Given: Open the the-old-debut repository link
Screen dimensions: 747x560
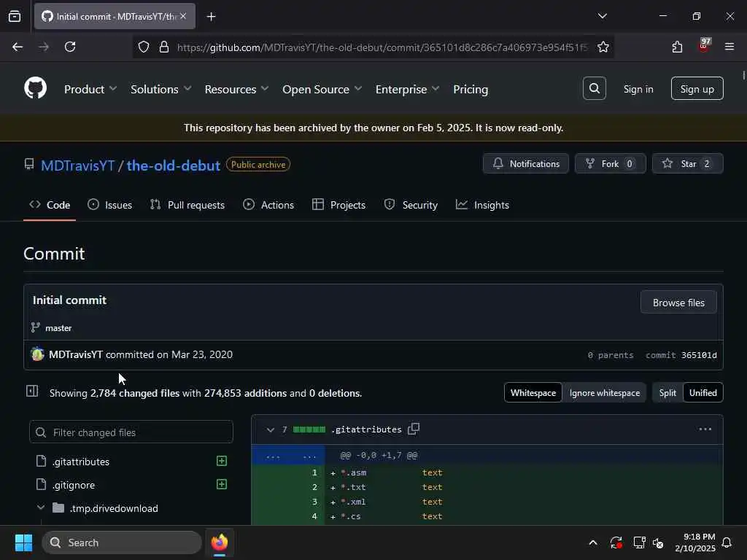Looking at the screenshot, I should (174, 166).
